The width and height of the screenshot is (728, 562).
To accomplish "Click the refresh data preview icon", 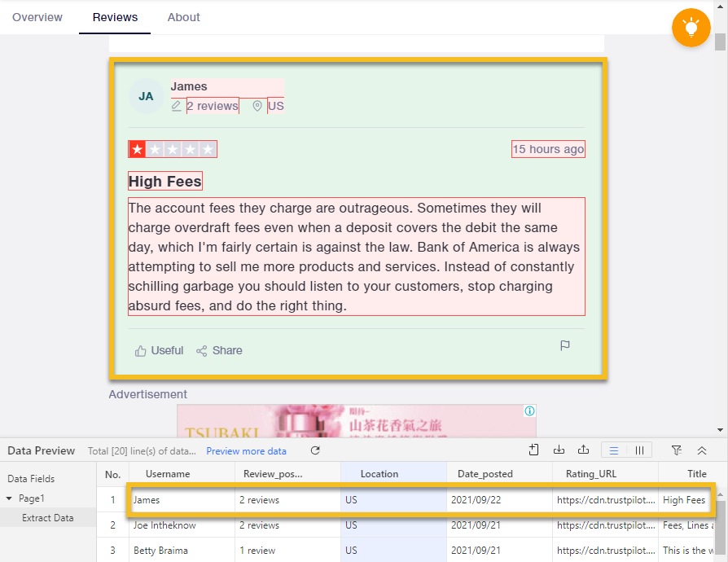I will point(315,450).
